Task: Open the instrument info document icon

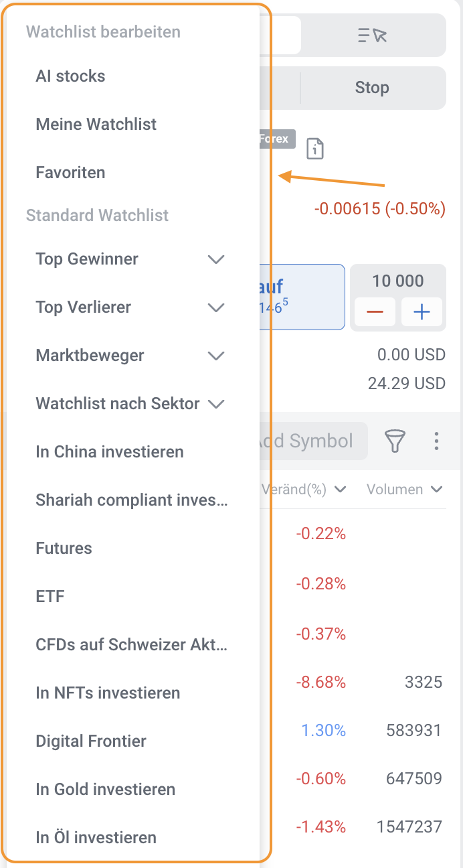Action: click(314, 149)
